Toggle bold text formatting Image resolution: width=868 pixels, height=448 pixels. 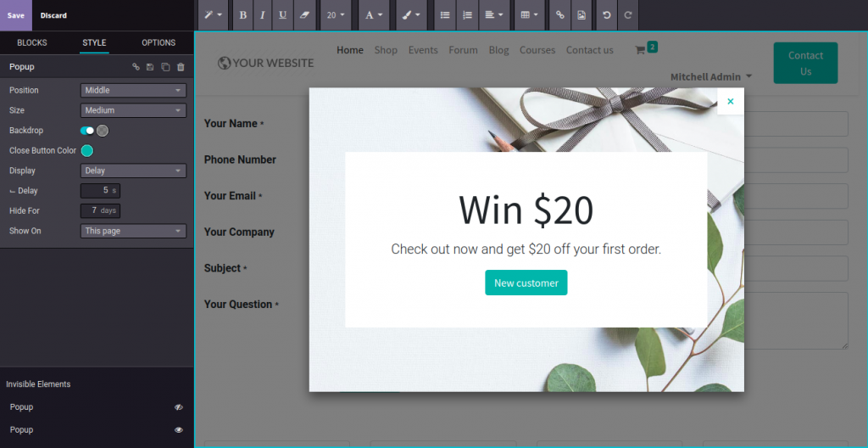[243, 15]
